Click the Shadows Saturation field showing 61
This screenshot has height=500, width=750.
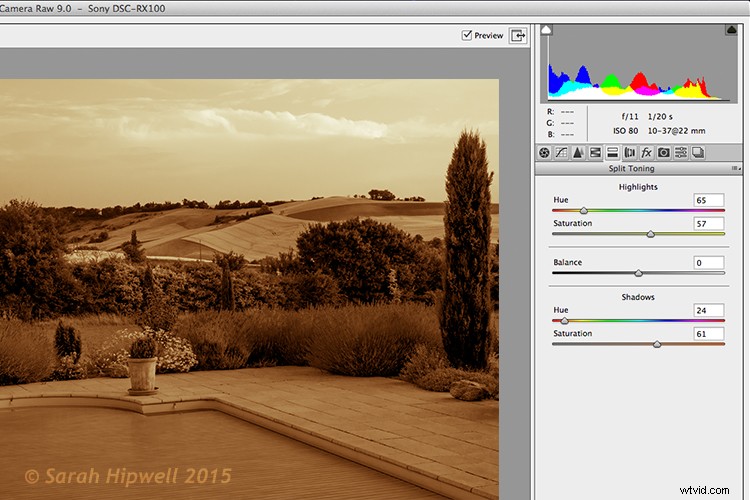709,333
